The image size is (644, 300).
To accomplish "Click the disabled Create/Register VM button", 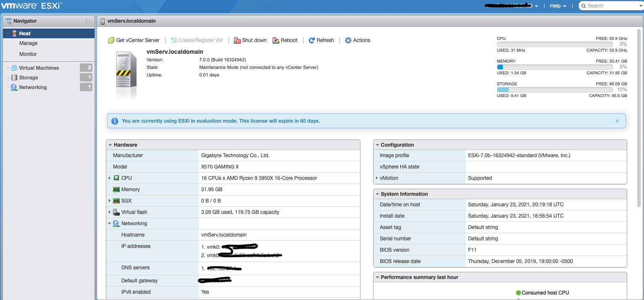I will click(197, 40).
